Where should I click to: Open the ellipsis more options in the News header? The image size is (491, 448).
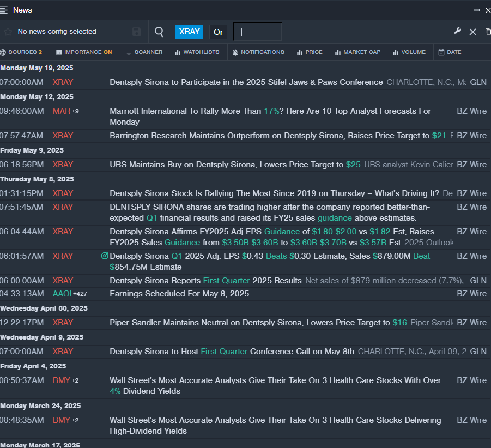coord(477,10)
